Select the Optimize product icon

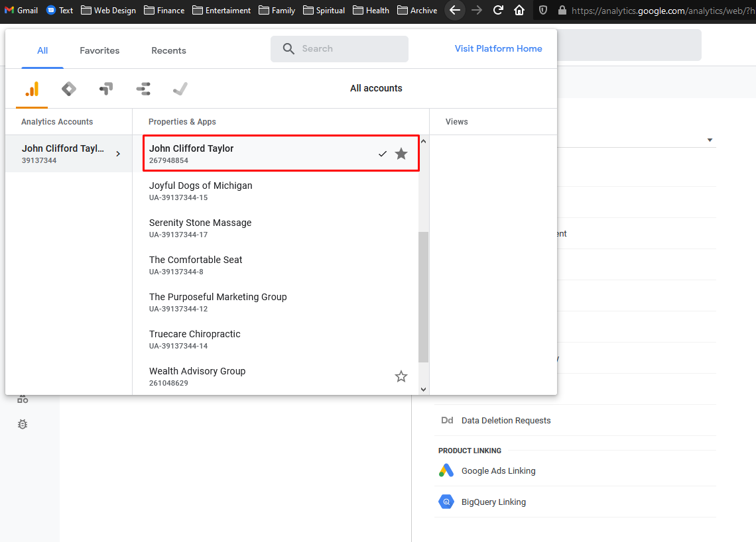(x=106, y=89)
